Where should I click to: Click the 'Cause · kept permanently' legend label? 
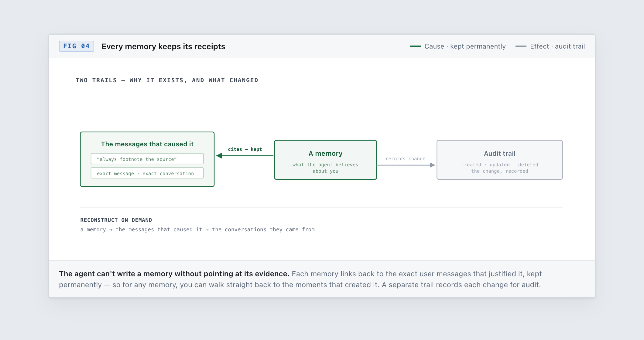coord(465,46)
